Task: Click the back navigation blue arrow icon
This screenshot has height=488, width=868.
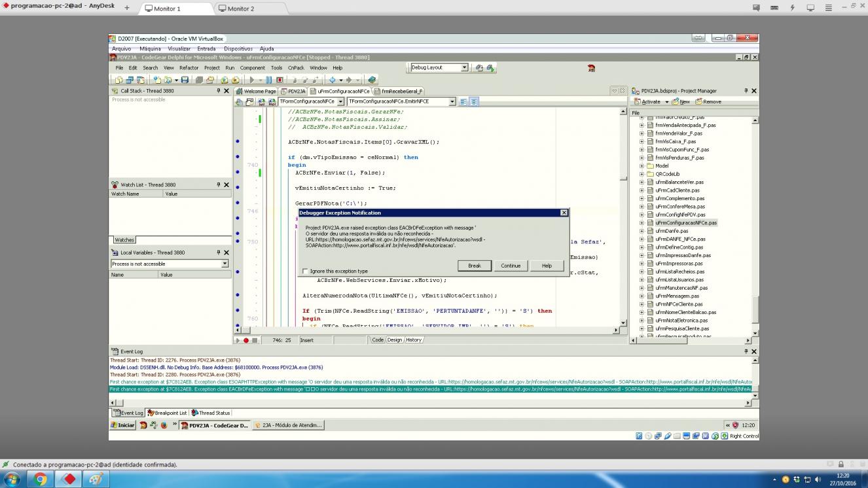Action: point(333,80)
